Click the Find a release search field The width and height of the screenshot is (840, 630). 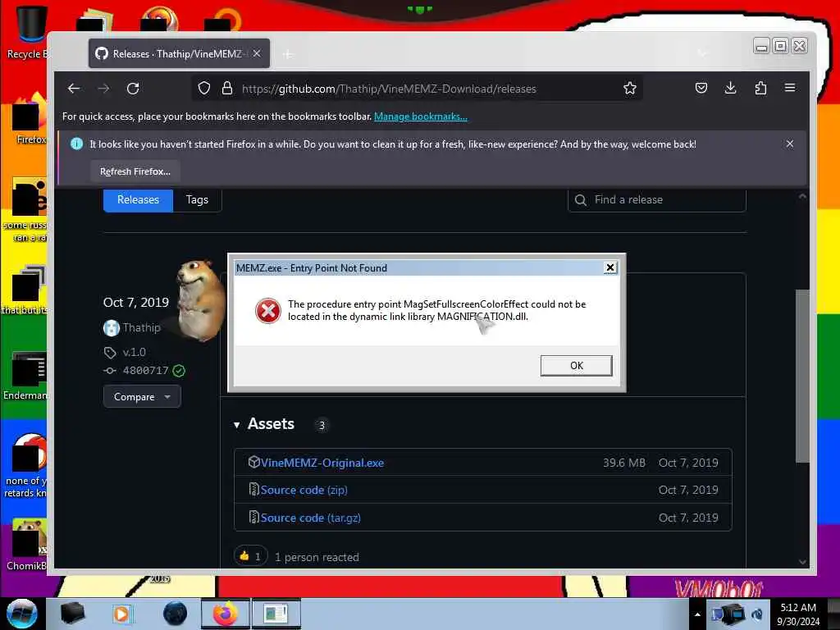coord(657,200)
